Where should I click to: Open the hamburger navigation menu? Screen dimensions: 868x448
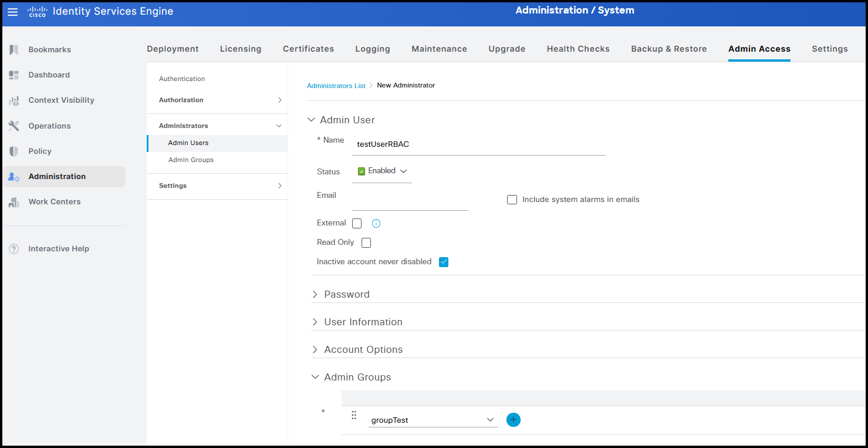[x=12, y=12]
